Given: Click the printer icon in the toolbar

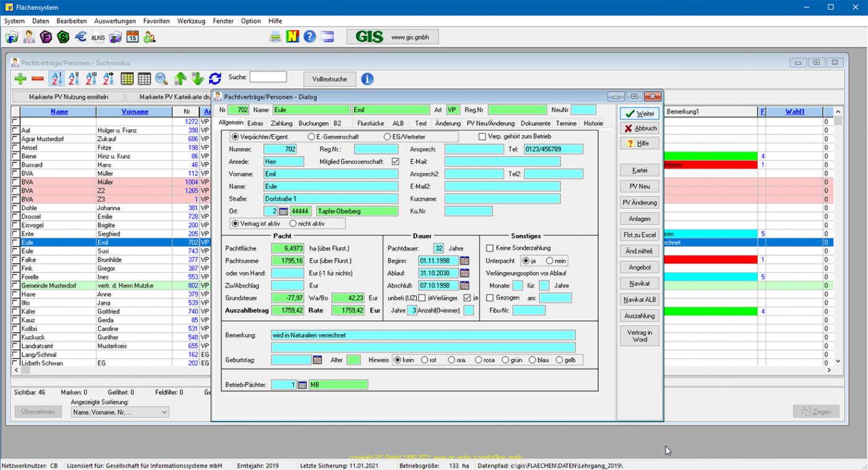Looking at the screenshot, I should point(275,37).
